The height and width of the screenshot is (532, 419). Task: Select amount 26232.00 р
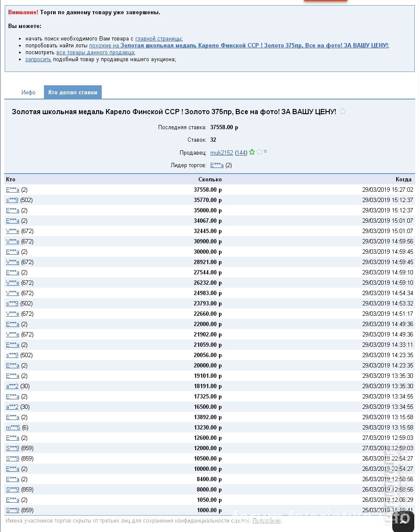[x=208, y=283]
